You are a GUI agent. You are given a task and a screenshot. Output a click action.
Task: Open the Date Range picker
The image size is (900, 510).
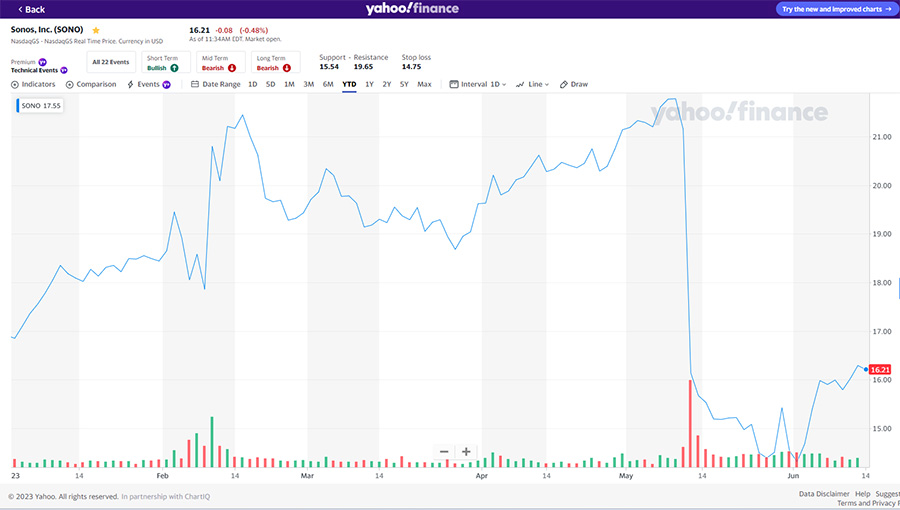coord(216,84)
